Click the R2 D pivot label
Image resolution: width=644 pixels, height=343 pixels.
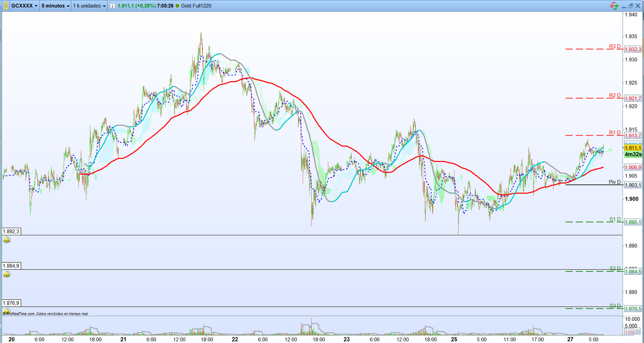pyautogui.click(x=615, y=95)
